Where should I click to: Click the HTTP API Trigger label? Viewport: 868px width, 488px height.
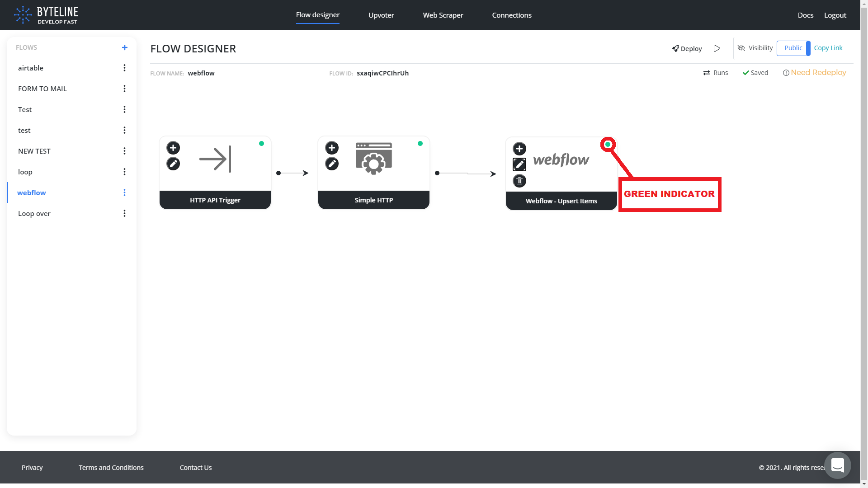[215, 200]
